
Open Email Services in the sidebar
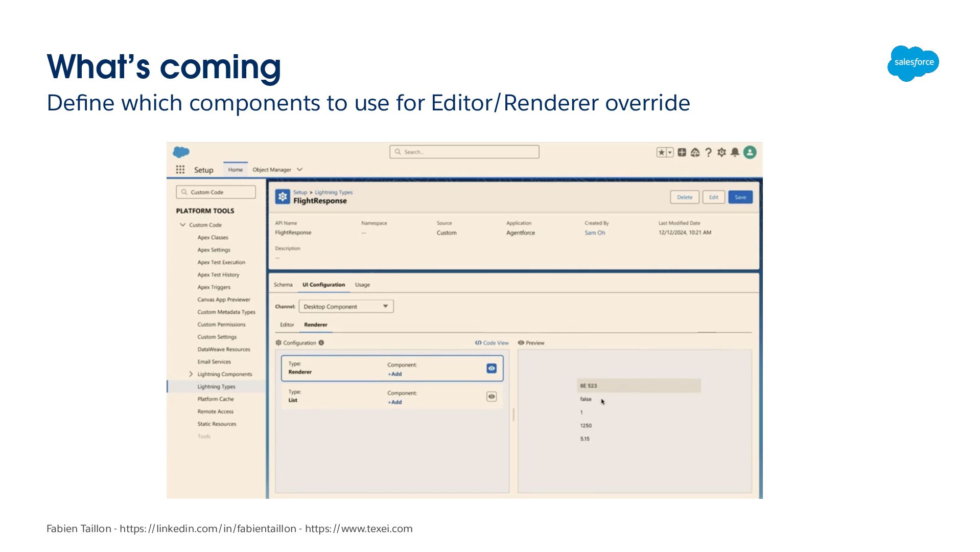(214, 362)
